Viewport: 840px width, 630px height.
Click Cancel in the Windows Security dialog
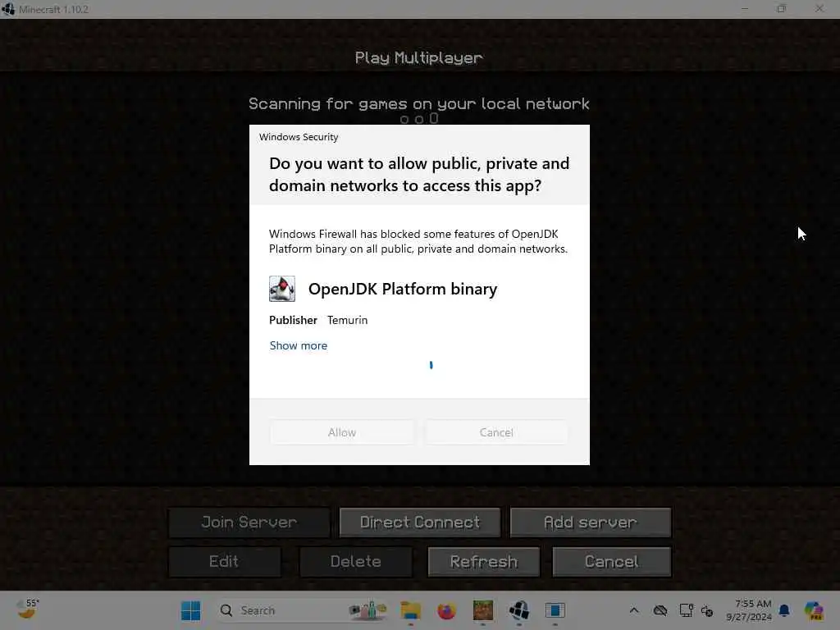(496, 432)
